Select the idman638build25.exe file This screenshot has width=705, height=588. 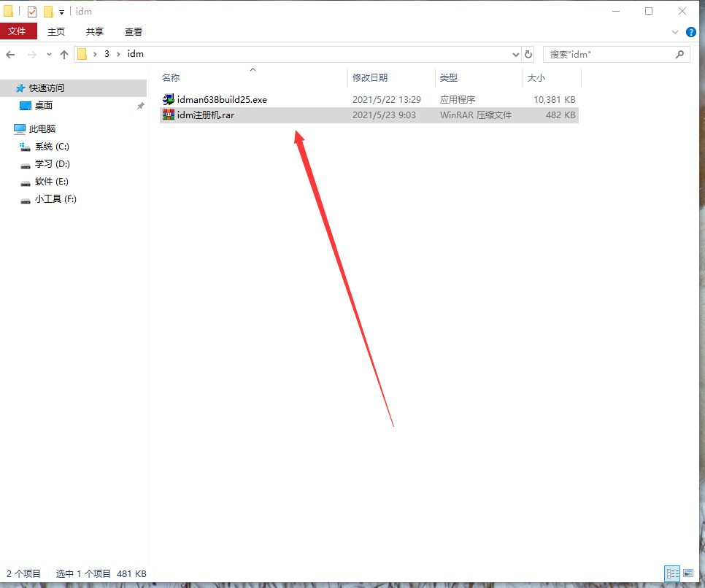[369, 99]
